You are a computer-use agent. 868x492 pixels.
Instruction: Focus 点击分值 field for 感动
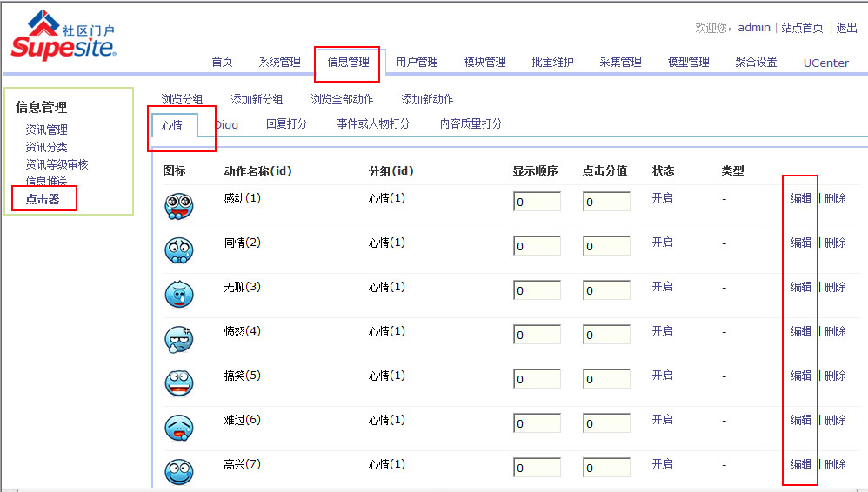click(607, 202)
